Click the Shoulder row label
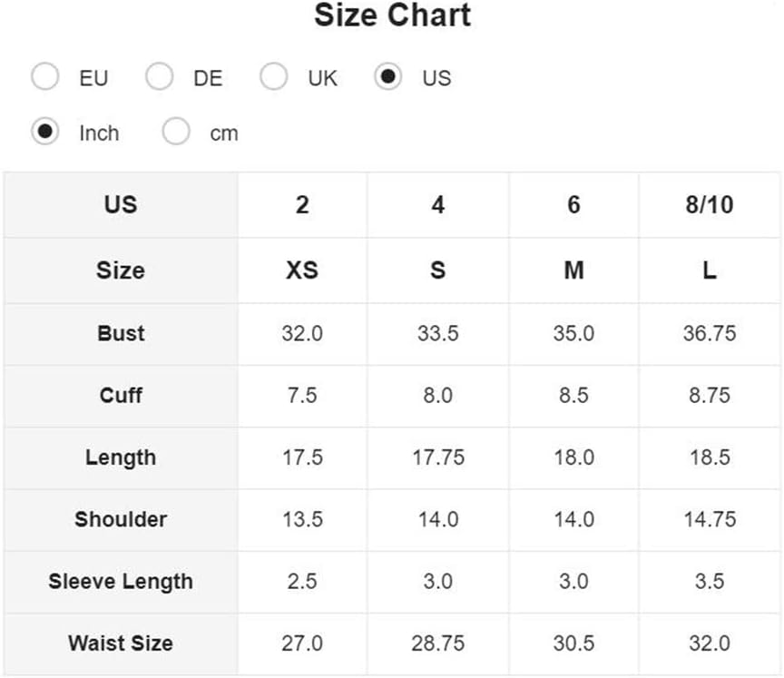 pos(121,519)
